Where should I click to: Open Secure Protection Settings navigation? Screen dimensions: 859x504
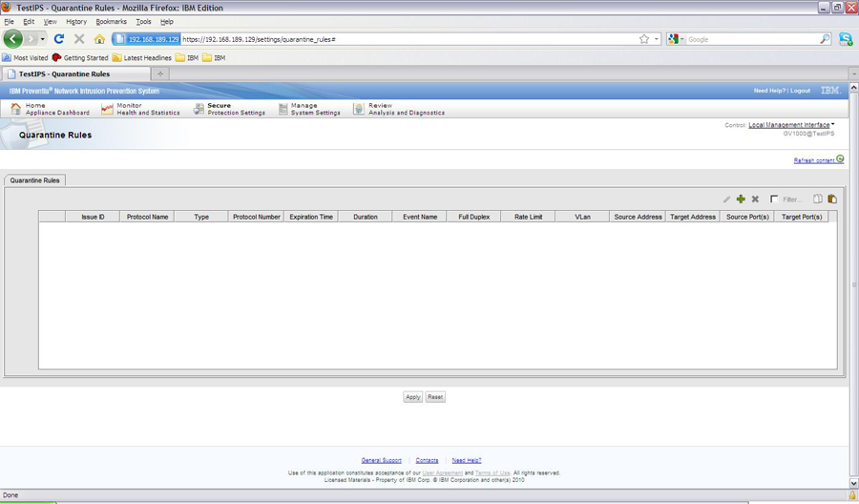(x=229, y=109)
